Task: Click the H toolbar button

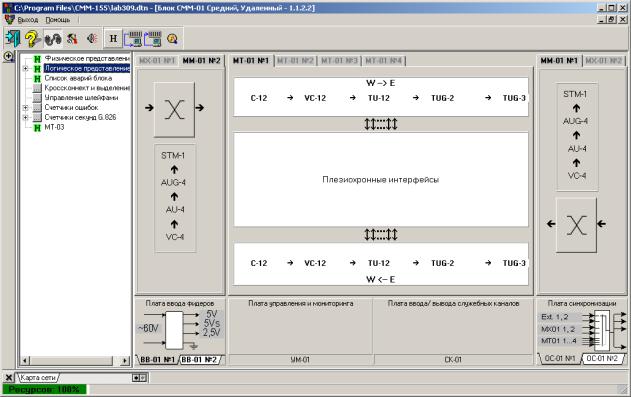Action: point(113,39)
